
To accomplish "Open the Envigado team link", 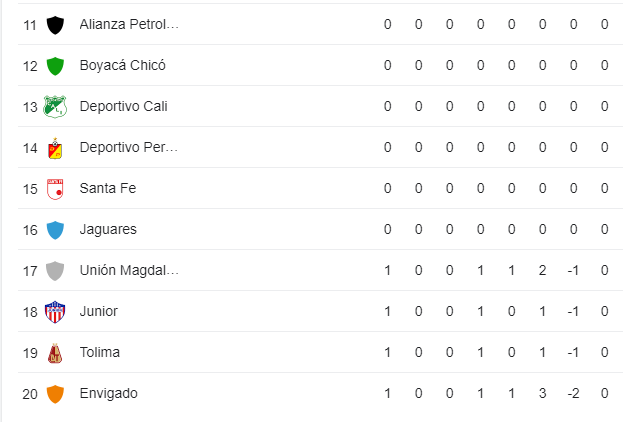I will click(x=109, y=393).
